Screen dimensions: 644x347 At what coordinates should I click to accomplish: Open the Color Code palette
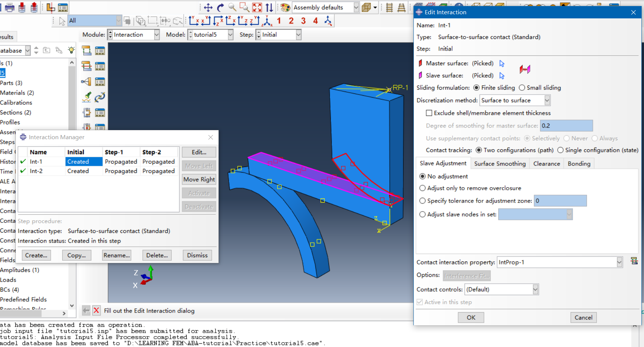coord(285,7)
